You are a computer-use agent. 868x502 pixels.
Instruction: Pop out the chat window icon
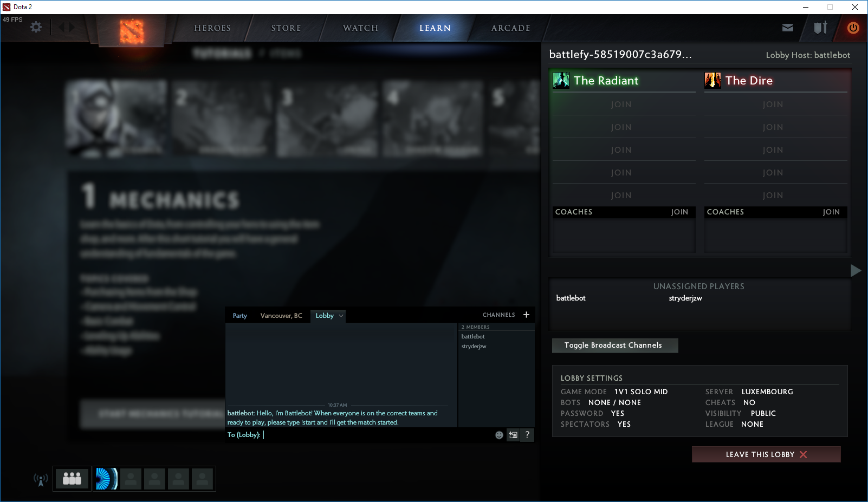513,435
